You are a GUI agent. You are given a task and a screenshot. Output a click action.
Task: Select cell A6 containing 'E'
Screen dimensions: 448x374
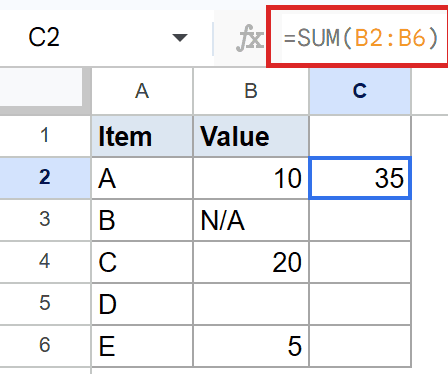(x=142, y=346)
